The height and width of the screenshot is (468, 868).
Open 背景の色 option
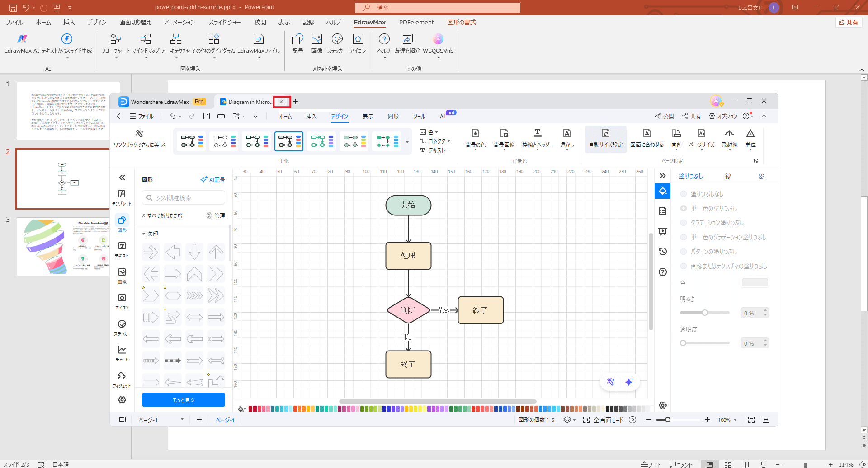[475, 139]
